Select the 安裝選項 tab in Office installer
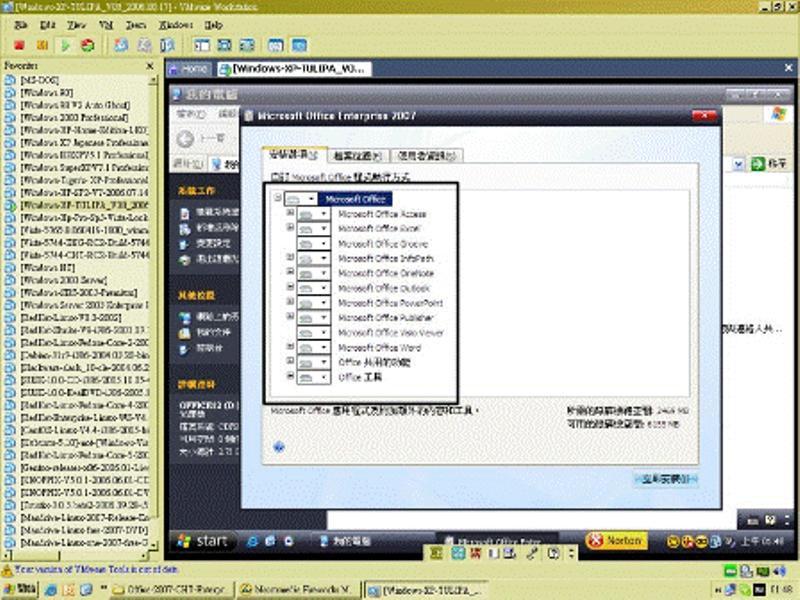This screenshot has height=600, width=800. coord(293,154)
